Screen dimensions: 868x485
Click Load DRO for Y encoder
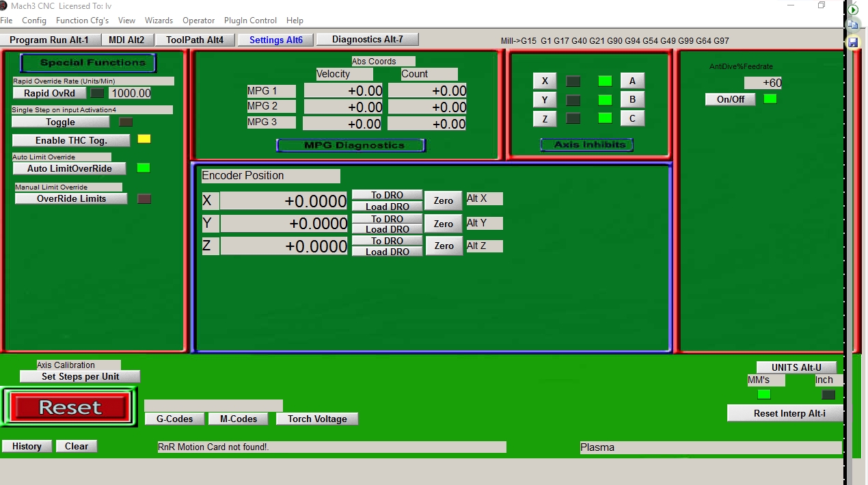tap(387, 229)
